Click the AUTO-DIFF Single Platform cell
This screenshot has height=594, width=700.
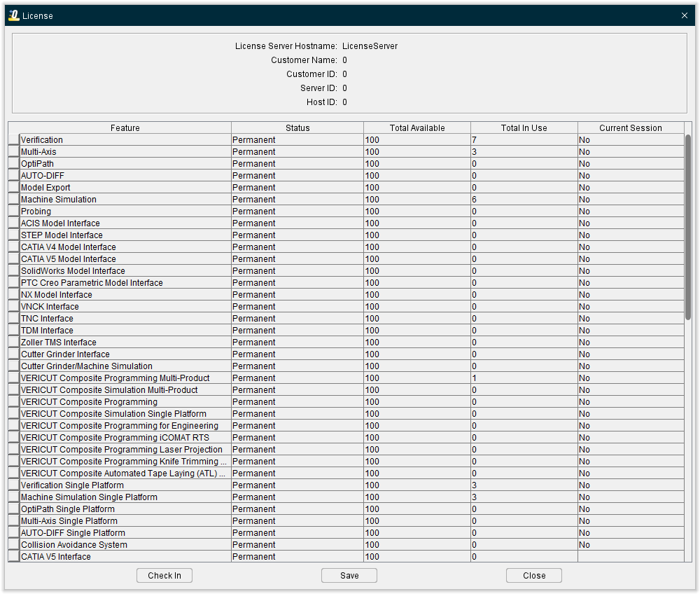[125, 533]
